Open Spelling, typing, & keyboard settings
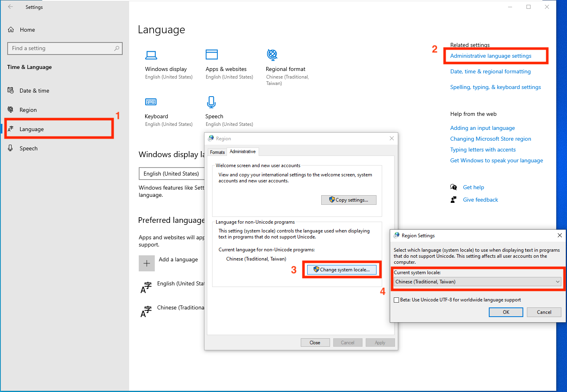The width and height of the screenshot is (567, 392). 496,87
